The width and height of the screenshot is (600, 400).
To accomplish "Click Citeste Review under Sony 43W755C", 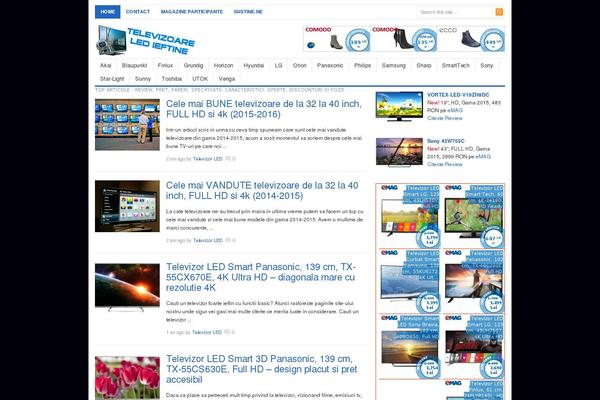I will click(445, 164).
